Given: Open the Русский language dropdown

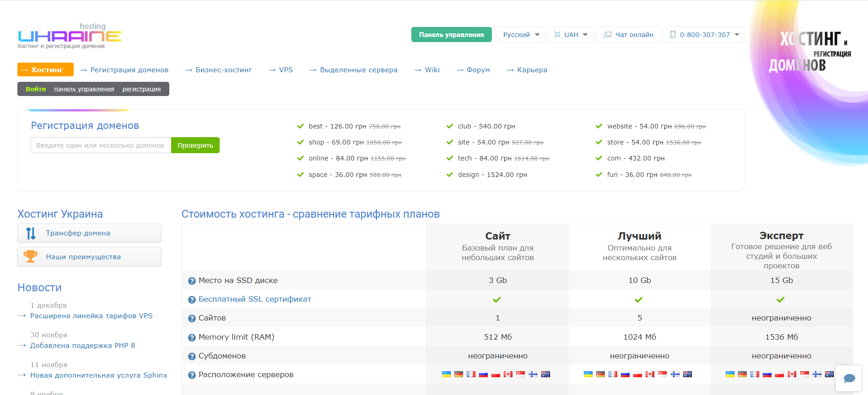Looking at the screenshot, I should pyautogui.click(x=520, y=35).
